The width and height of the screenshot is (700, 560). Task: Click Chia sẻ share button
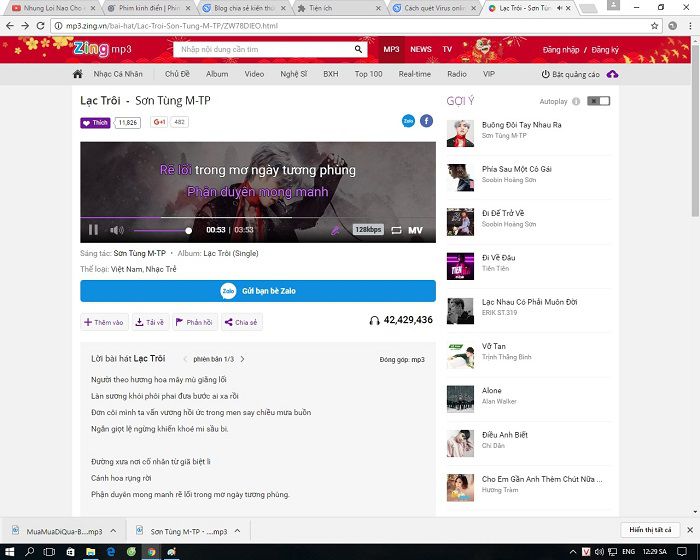point(241,322)
